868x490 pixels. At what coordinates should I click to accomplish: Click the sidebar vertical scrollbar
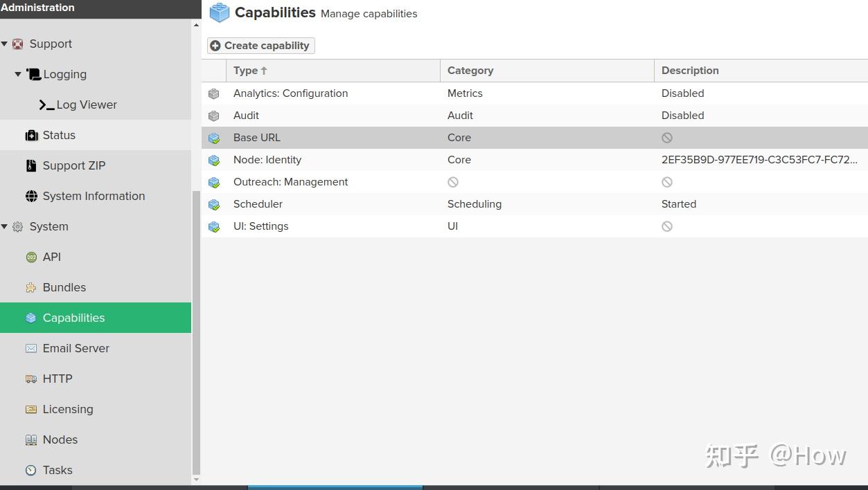[x=196, y=332]
